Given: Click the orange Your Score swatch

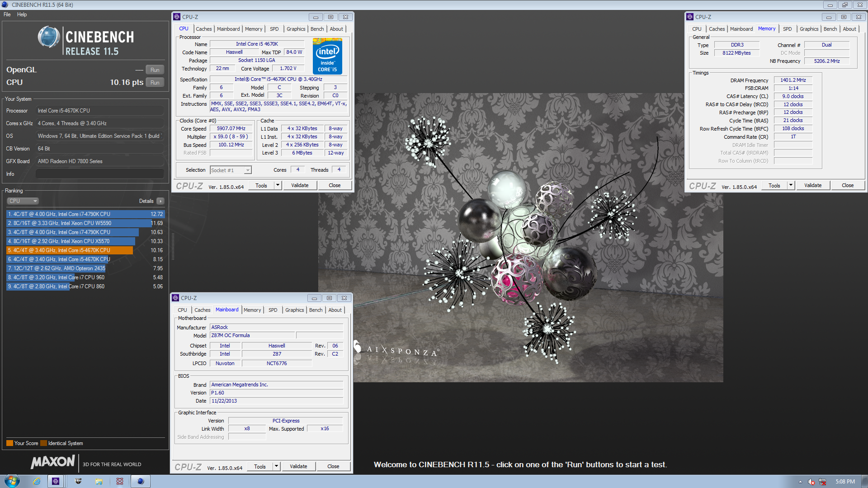Looking at the screenshot, I should [x=9, y=443].
